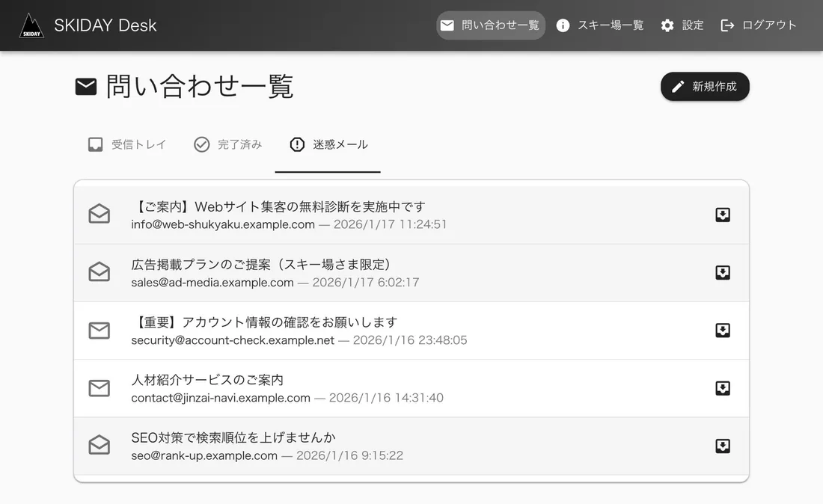
Task: Click the opened-mail icon for 広告掲載プラン message
Action: [100, 272]
